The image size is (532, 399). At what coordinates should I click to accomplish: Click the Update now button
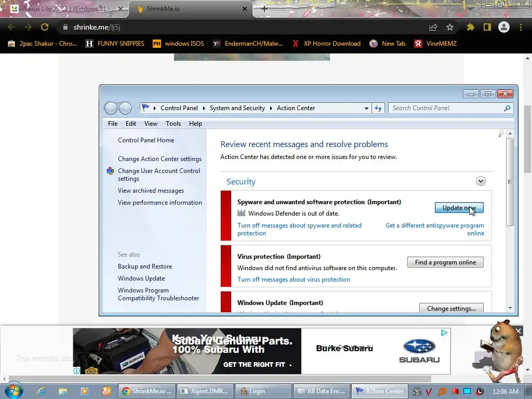pos(459,208)
